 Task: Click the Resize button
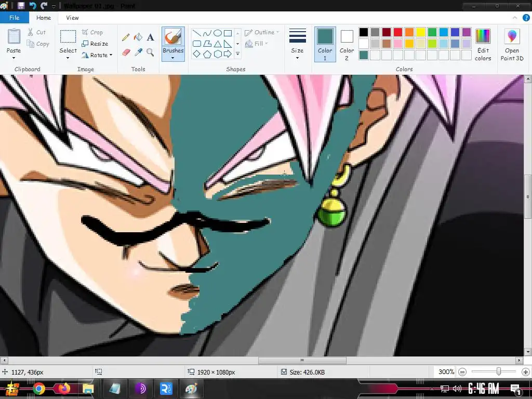pos(95,44)
